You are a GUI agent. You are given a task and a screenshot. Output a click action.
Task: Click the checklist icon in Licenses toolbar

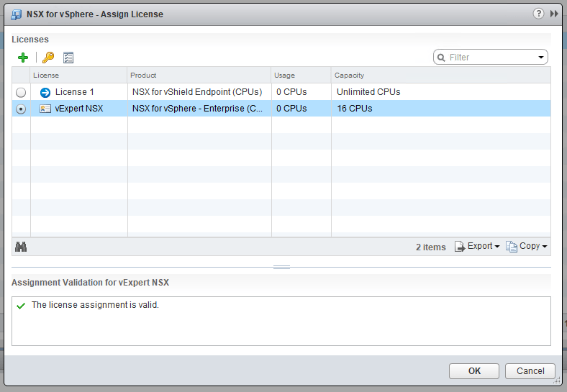click(x=68, y=58)
